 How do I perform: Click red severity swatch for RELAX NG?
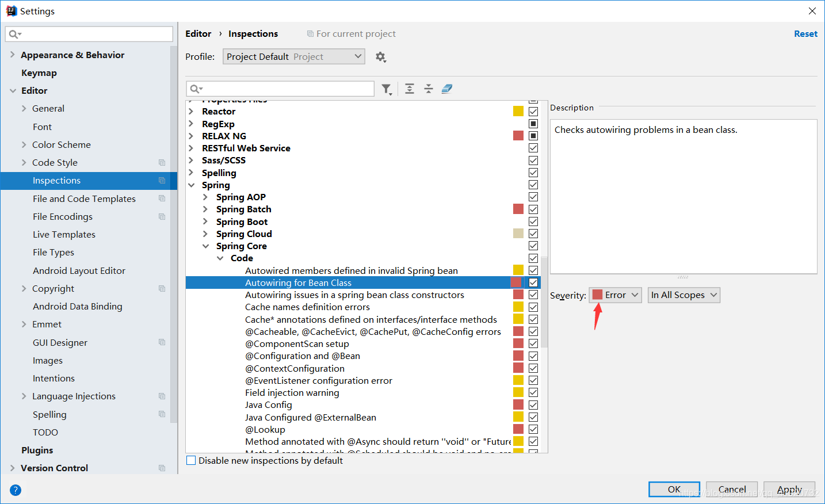coord(518,136)
